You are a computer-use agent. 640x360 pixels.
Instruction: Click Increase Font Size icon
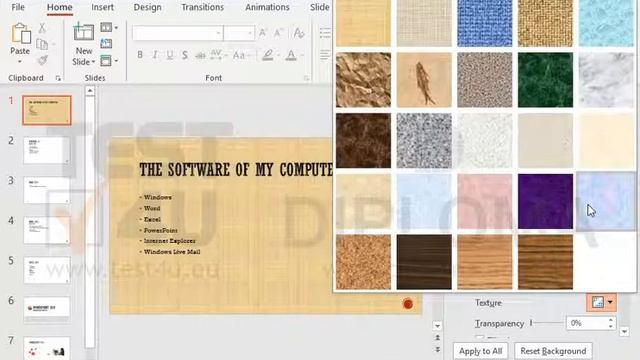click(x=262, y=33)
